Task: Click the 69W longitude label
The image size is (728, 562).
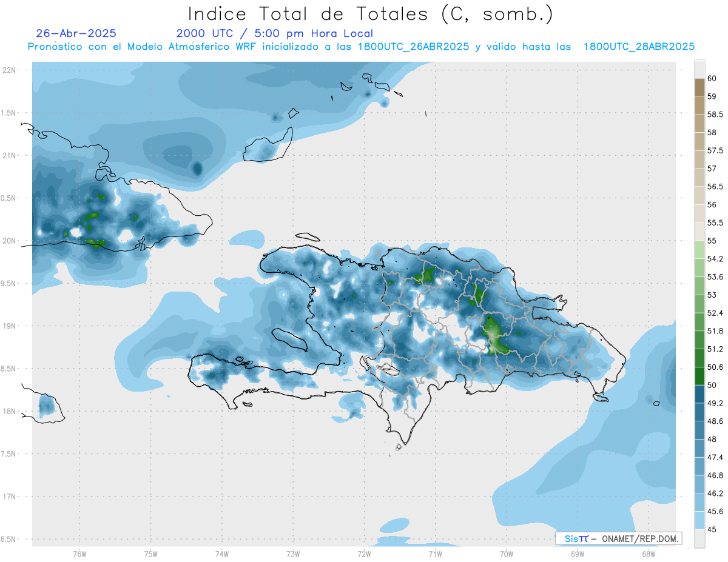Action: pos(578,554)
